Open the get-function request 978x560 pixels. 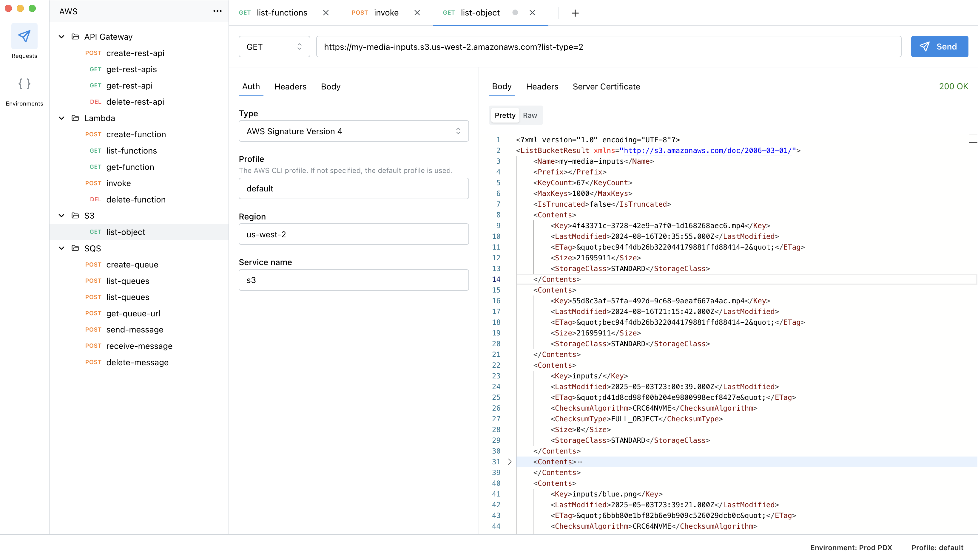tap(139, 167)
